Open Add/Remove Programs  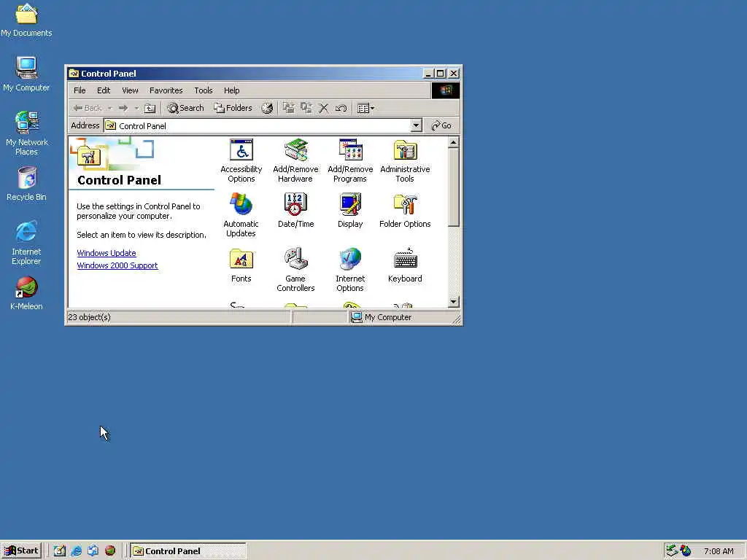(x=350, y=160)
